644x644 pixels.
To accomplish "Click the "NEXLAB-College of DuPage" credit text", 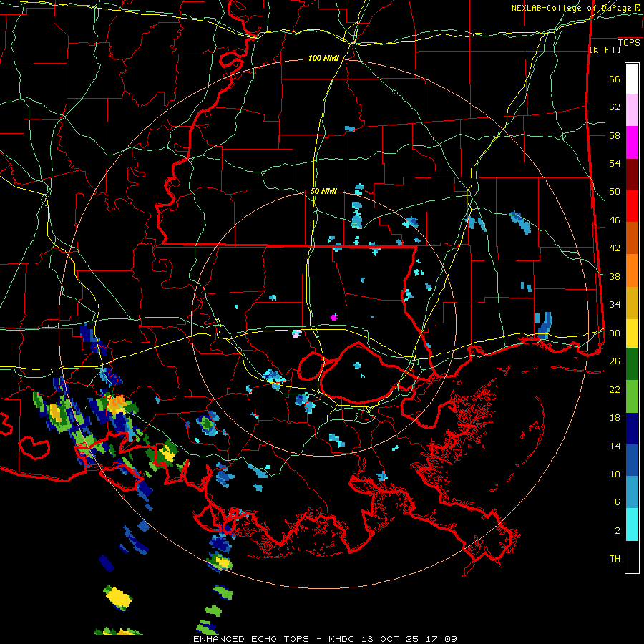I will pyautogui.click(x=572, y=8).
